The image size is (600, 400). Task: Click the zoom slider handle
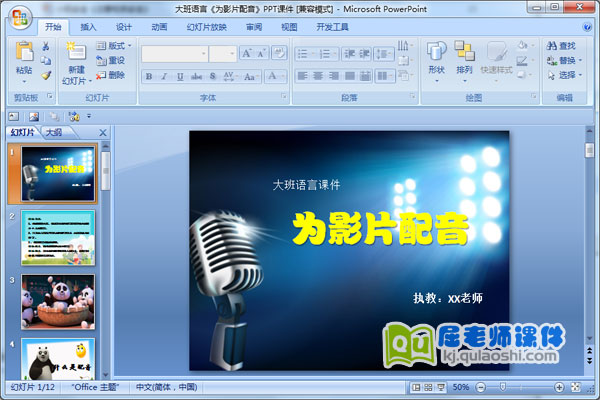[x=503, y=387]
